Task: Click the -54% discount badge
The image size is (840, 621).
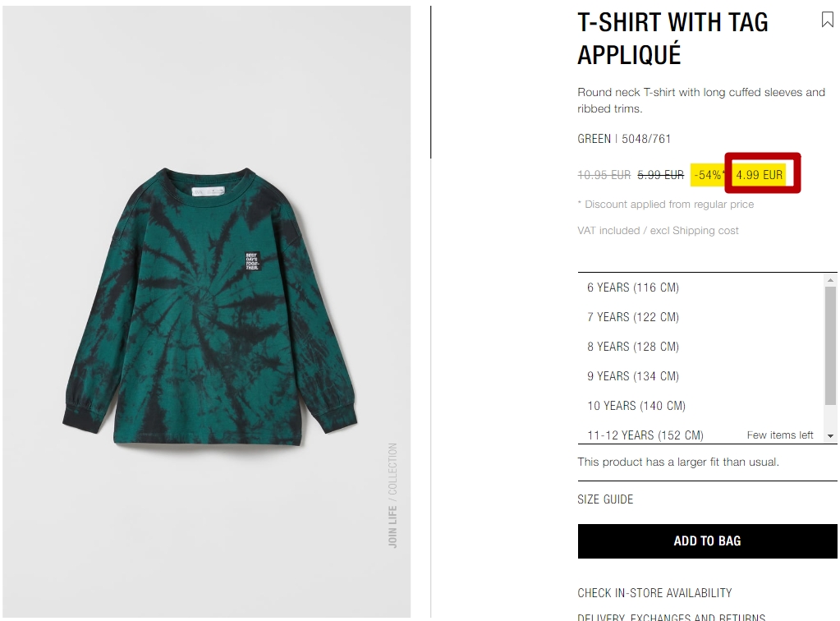Action: click(x=708, y=175)
